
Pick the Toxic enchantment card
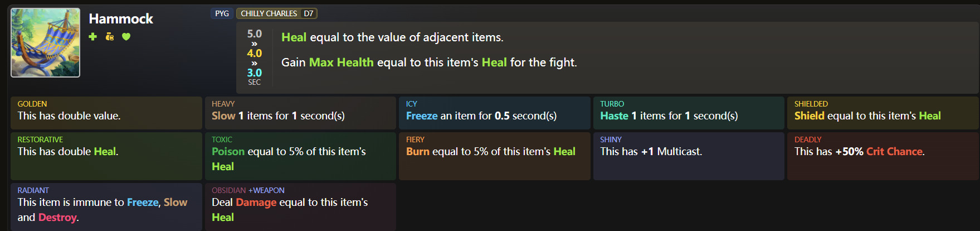pyautogui.click(x=300, y=156)
